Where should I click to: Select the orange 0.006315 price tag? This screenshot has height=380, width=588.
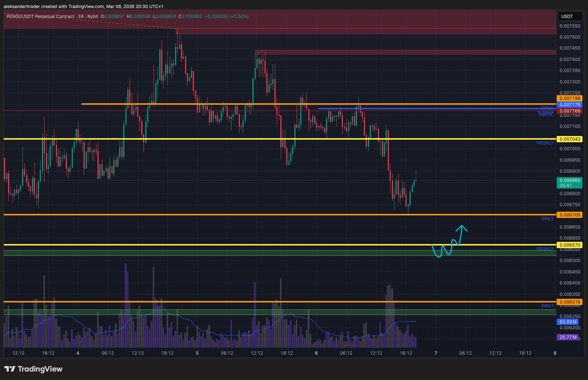tap(570, 302)
